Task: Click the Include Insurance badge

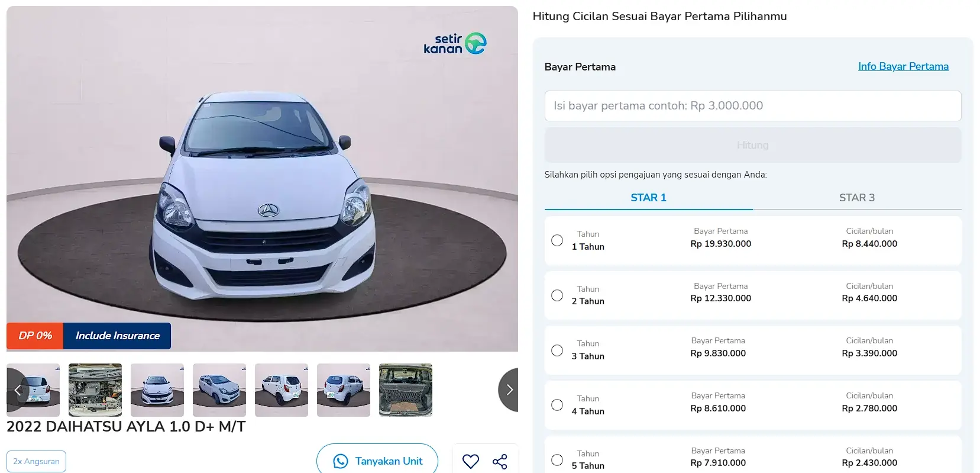Action: (117, 336)
